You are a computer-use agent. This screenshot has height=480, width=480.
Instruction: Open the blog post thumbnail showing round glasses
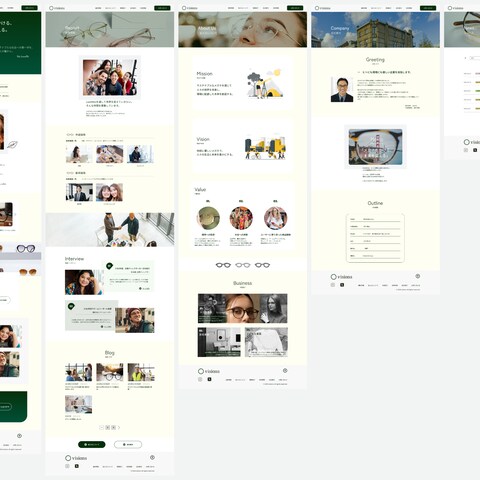(x=110, y=372)
